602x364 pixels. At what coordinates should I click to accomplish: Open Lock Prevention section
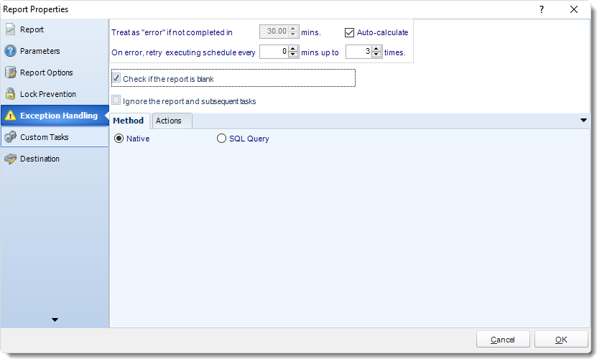click(x=55, y=94)
